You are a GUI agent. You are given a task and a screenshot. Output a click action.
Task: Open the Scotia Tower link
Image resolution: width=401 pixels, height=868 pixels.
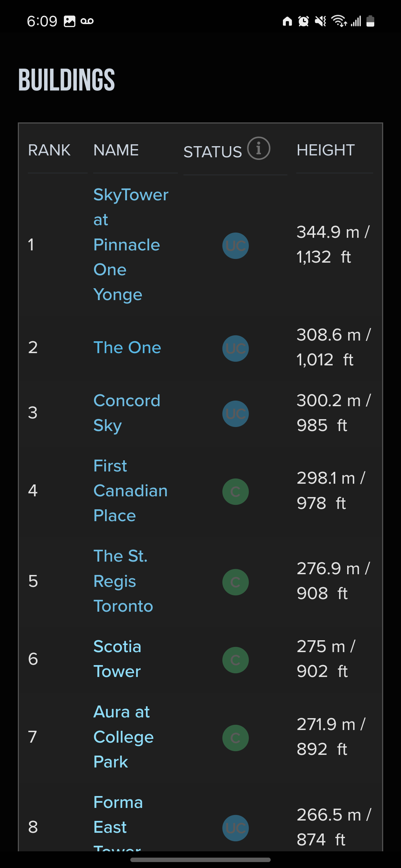117,659
